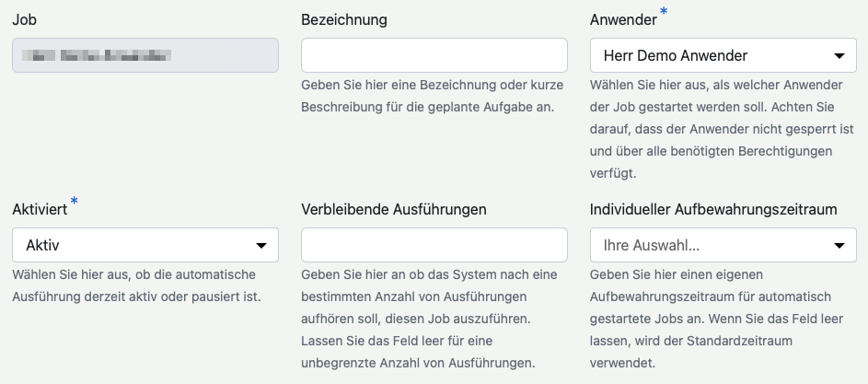Focus the empty Bezeichnung text field
868x384 pixels.
point(434,55)
